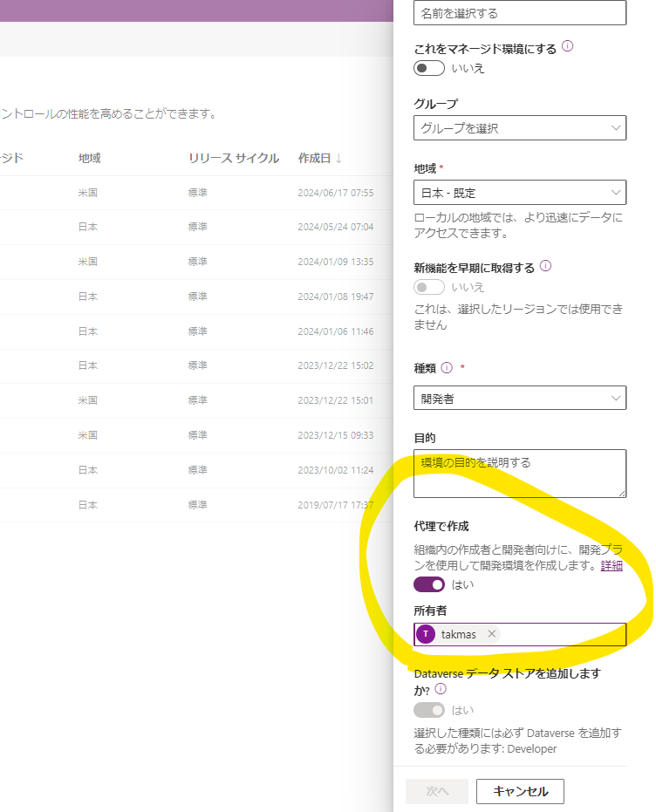The width and height of the screenshot is (656, 812).
Task: Toggle Dataverse データ ストア switch
Action: (428, 710)
